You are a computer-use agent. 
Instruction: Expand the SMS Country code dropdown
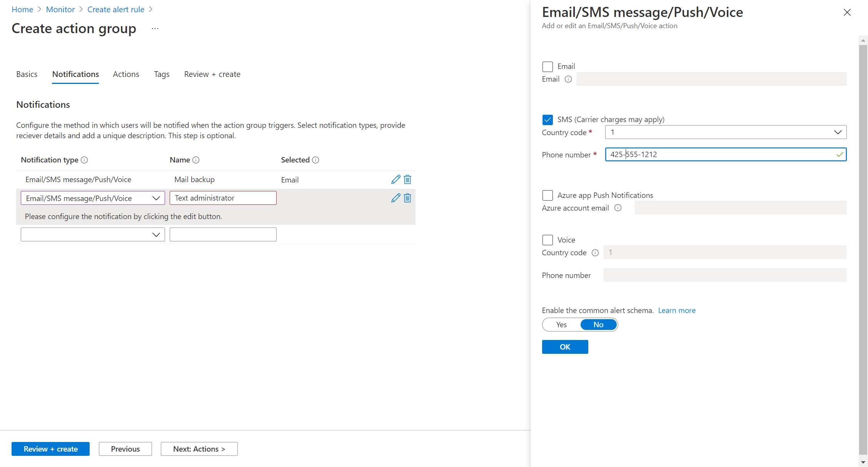click(726, 132)
